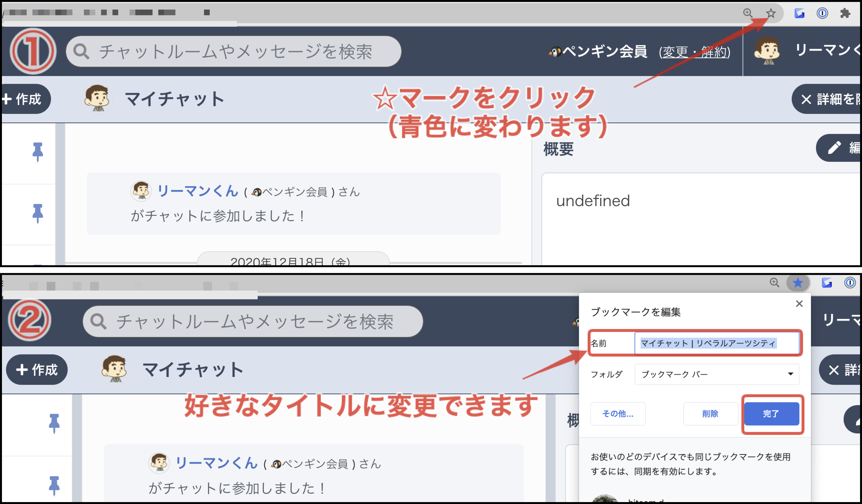This screenshot has height=504, width=862.
Task: Click zoom magnifier icon beside the outline star
Action: tap(748, 13)
